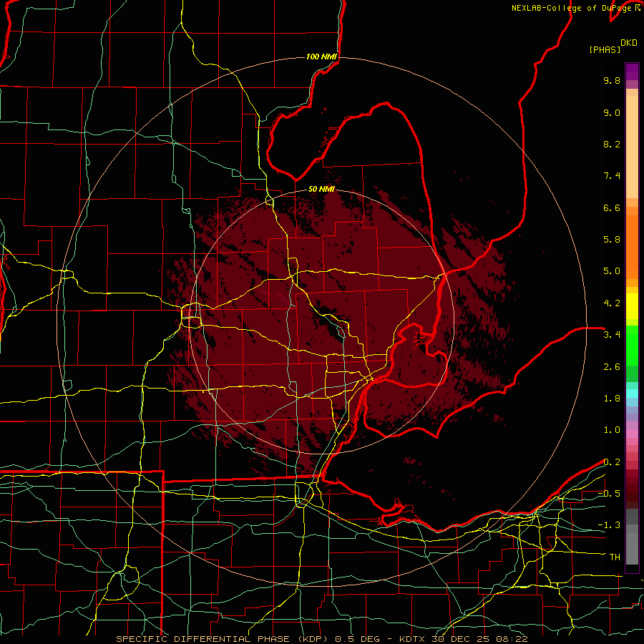Screen dimensions: 644x644
Task: Click the 5.8 color scale value
Action: pyautogui.click(x=612, y=240)
